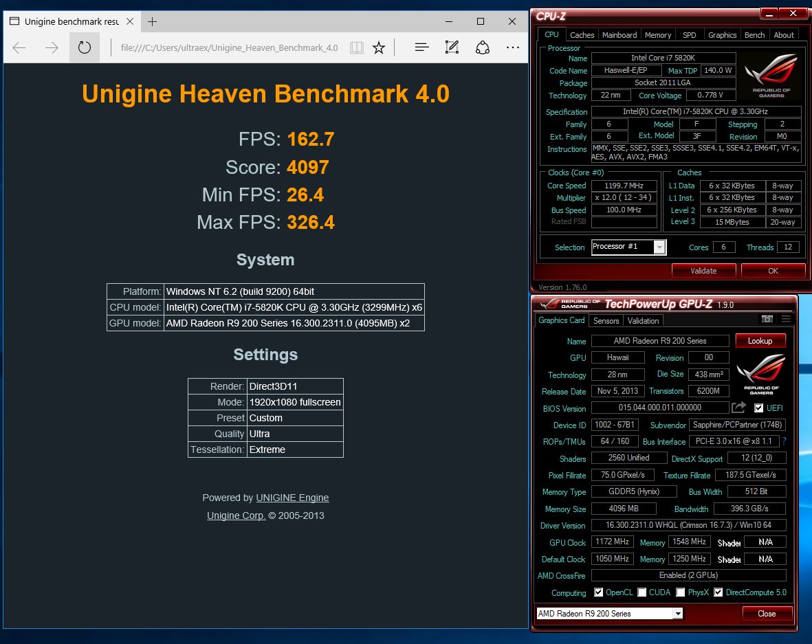Take GPU-Z screenshot with camera icon

(x=767, y=319)
